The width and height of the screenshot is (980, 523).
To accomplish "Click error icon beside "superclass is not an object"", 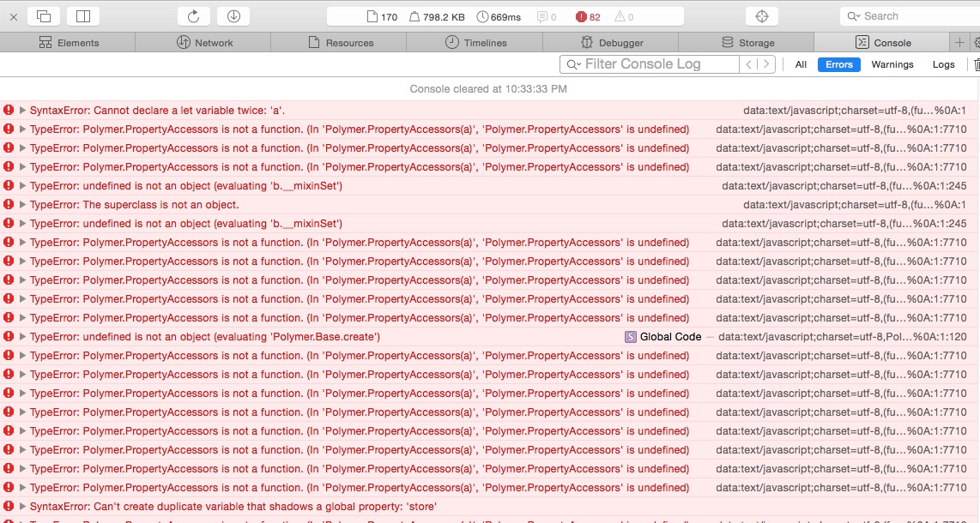I will pos(8,205).
